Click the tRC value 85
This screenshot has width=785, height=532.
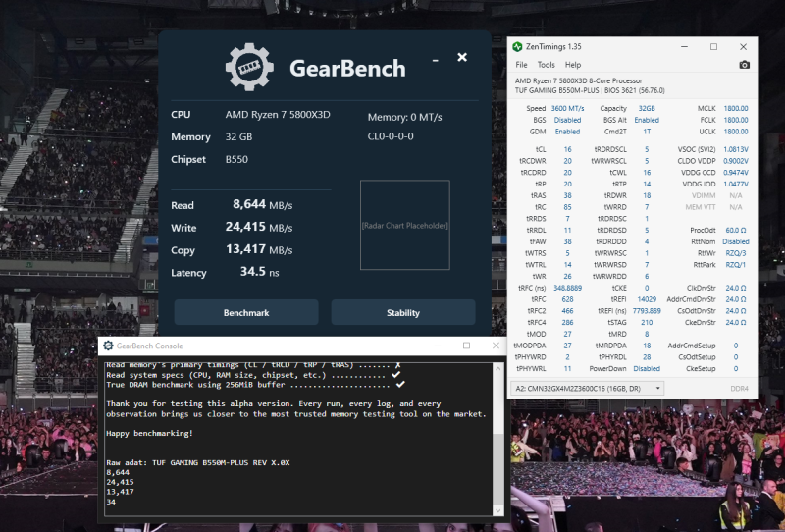click(x=567, y=207)
